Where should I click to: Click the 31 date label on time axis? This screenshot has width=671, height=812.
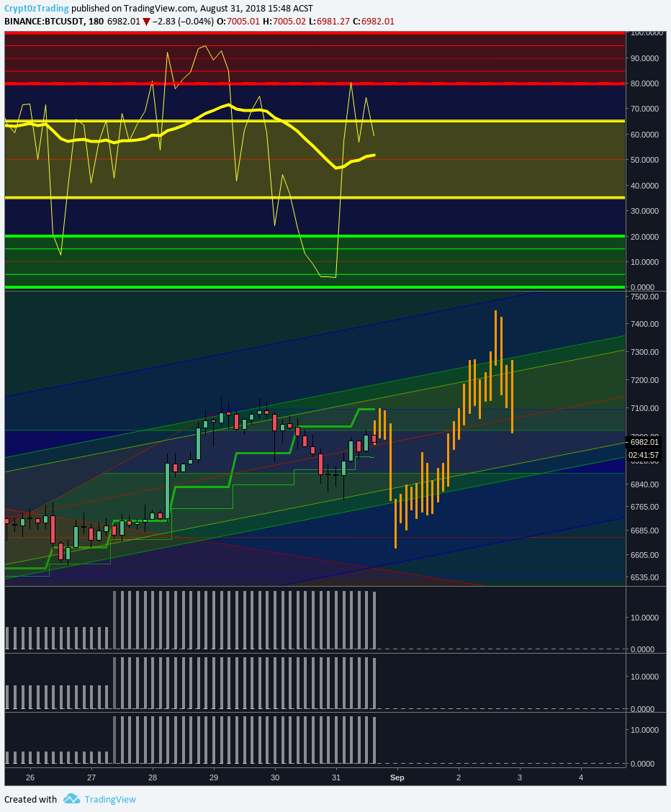point(336,777)
